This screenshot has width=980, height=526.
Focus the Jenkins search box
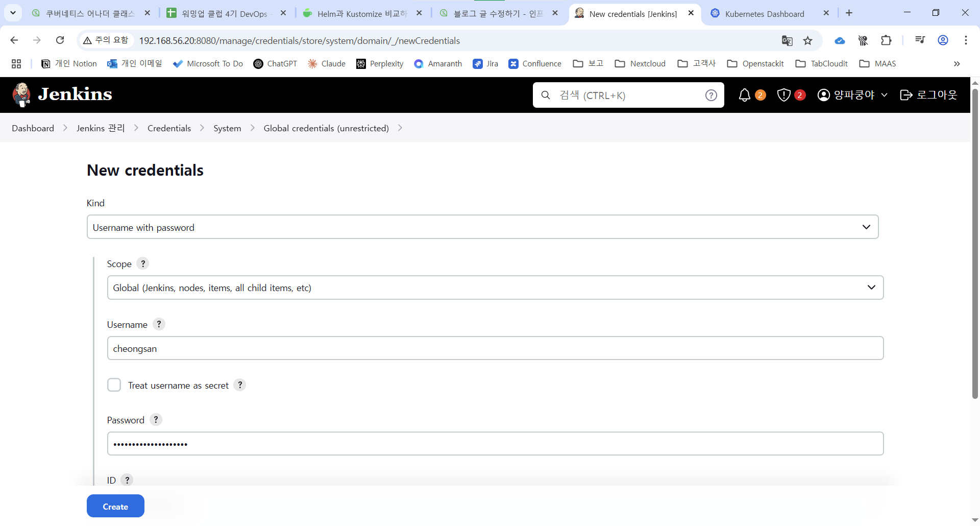[x=628, y=95]
